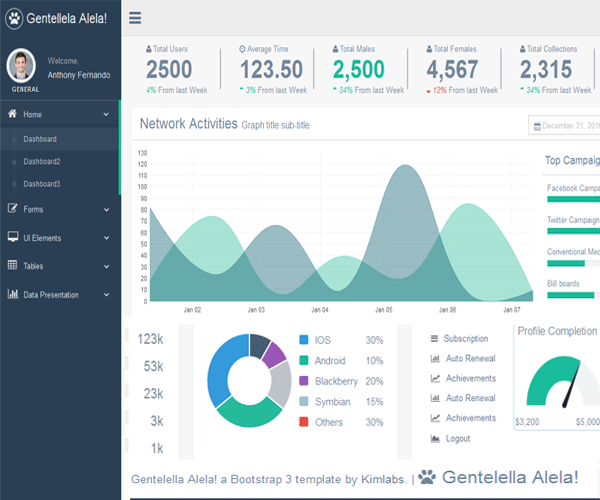
Task: Click the green 2,500 Total Males value
Action: (x=359, y=69)
